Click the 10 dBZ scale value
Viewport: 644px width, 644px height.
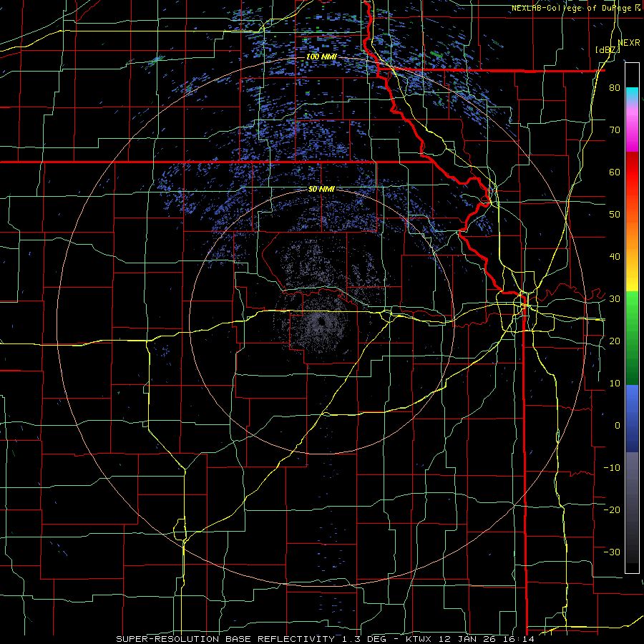click(615, 384)
